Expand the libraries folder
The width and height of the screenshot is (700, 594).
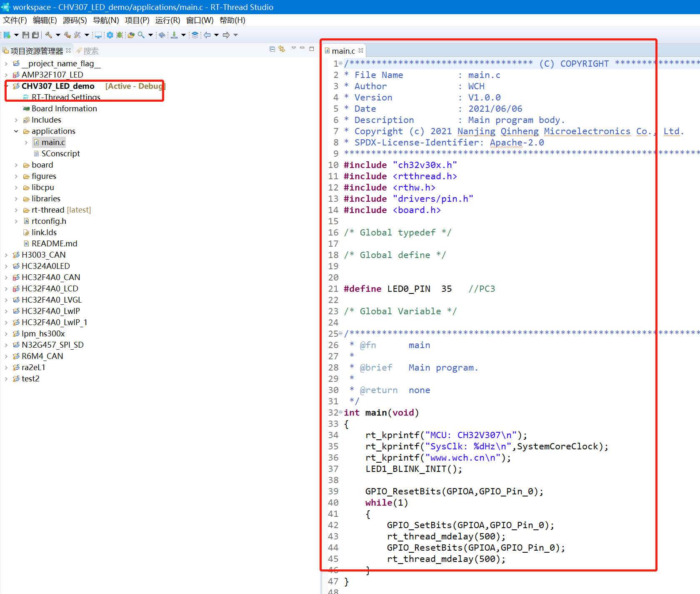16,199
